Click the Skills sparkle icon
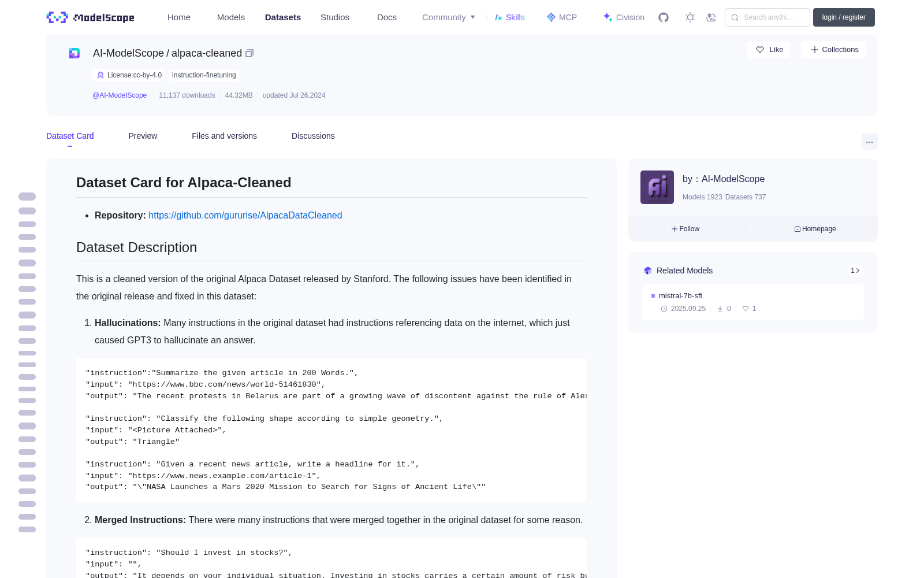The width and height of the screenshot is (924, 578). click(498, 17)
